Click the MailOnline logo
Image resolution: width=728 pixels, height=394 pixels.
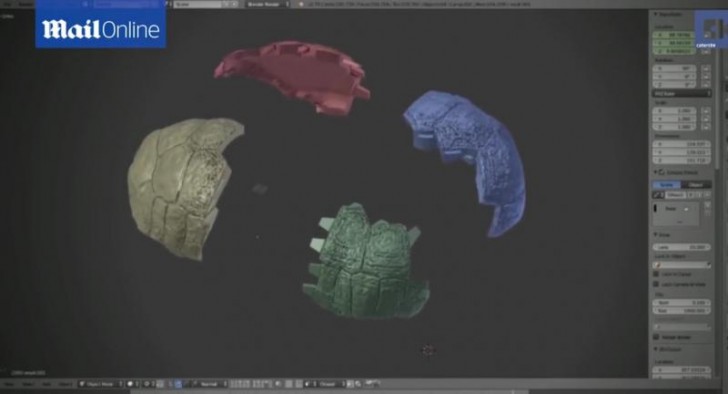tap(101, 30)
